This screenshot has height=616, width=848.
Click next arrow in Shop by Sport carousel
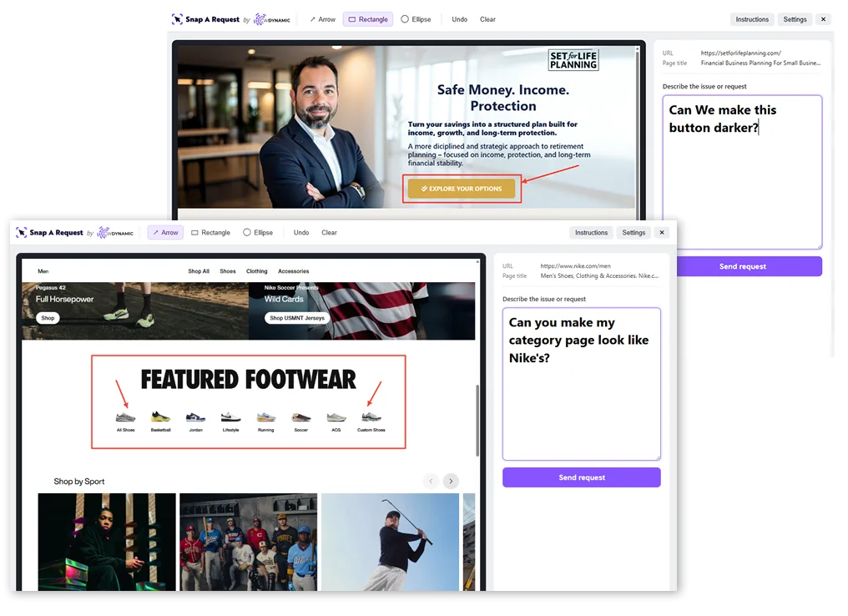(451, 482)
